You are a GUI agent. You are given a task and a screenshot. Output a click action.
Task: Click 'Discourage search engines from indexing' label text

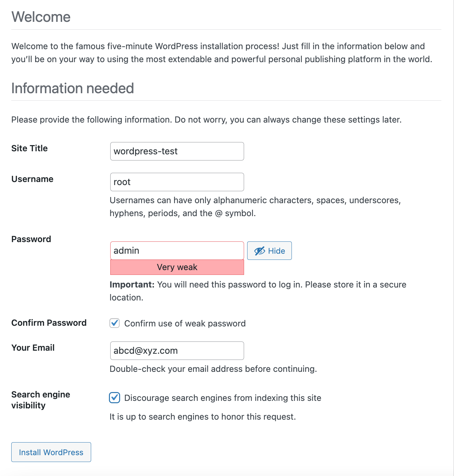[223, 398]
